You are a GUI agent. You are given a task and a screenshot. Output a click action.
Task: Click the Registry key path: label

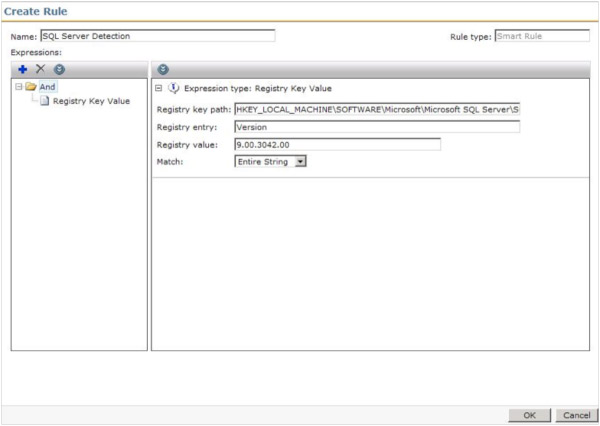pyautogui.click(x=194, y=110)
